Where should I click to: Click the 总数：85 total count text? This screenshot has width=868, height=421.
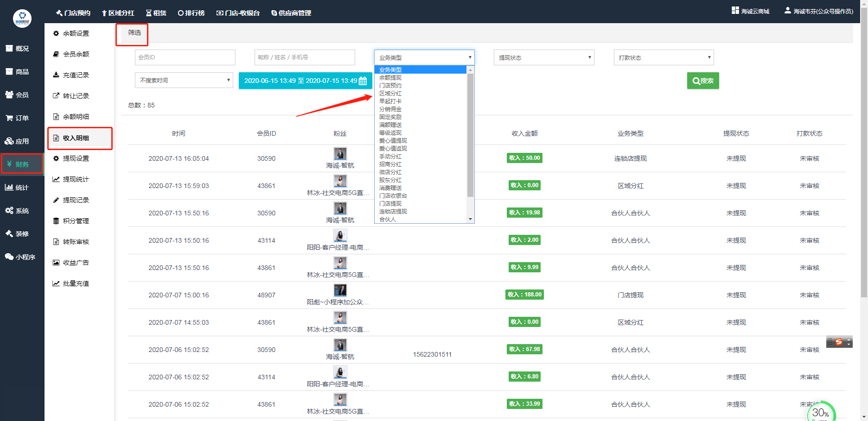pyautogui.click(x=141, y=105)
